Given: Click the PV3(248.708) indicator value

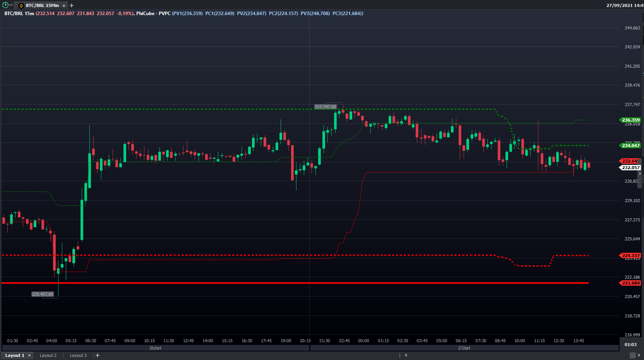Looking at the screenshot, I should [315, 14].
